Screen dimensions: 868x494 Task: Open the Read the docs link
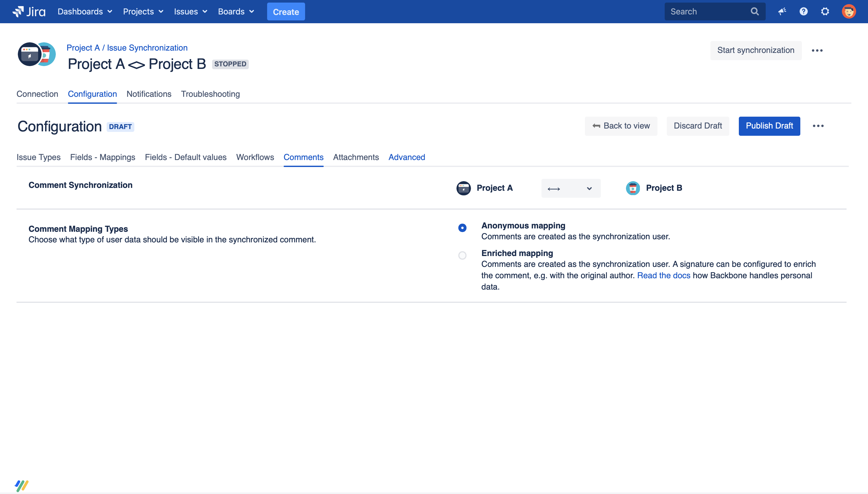[x=664, y=275]
